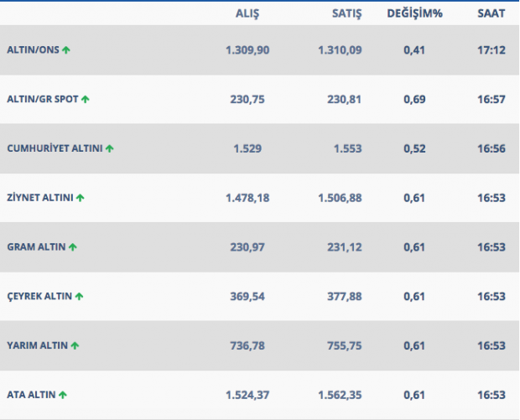Click green arrow next to ZİYNET ALTINI
520x420 pixels.
pyautogui.click(x=81, y=198)
